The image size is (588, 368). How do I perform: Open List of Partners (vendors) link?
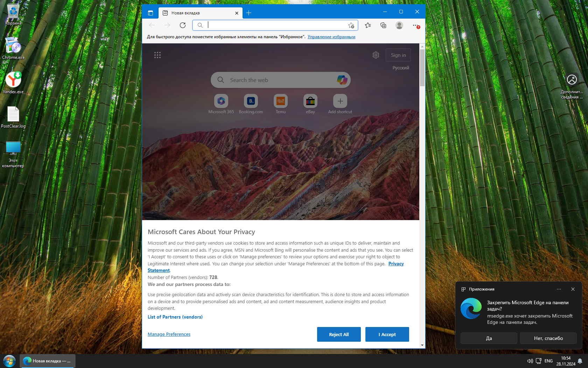point(175,317)
